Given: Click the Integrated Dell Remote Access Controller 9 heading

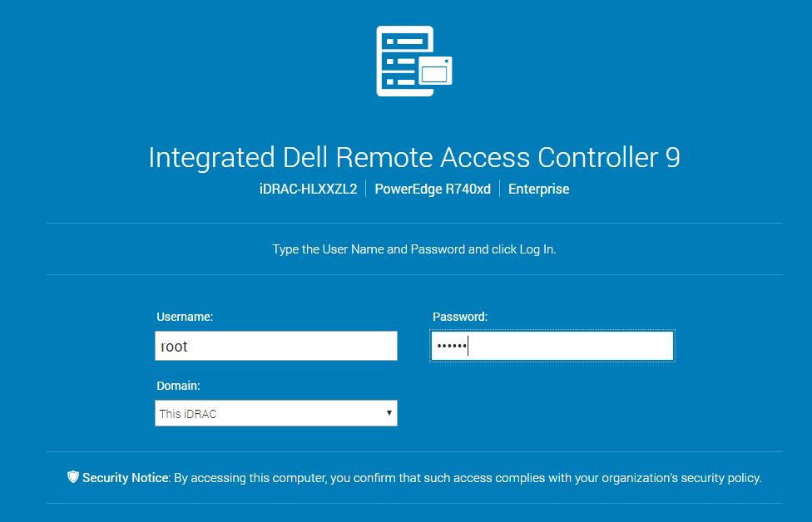Looking at the screenshot, I should (x=413, y=157).
